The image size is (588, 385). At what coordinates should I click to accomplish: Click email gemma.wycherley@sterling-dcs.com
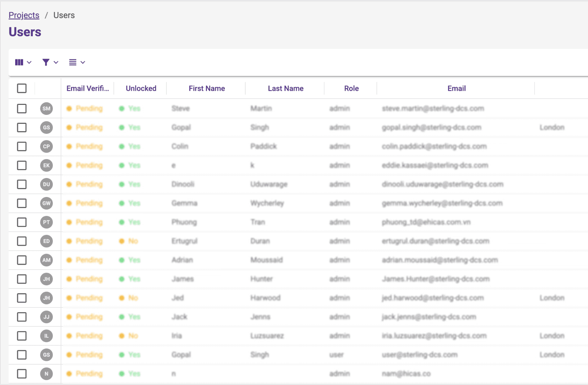tap(442, 204)
